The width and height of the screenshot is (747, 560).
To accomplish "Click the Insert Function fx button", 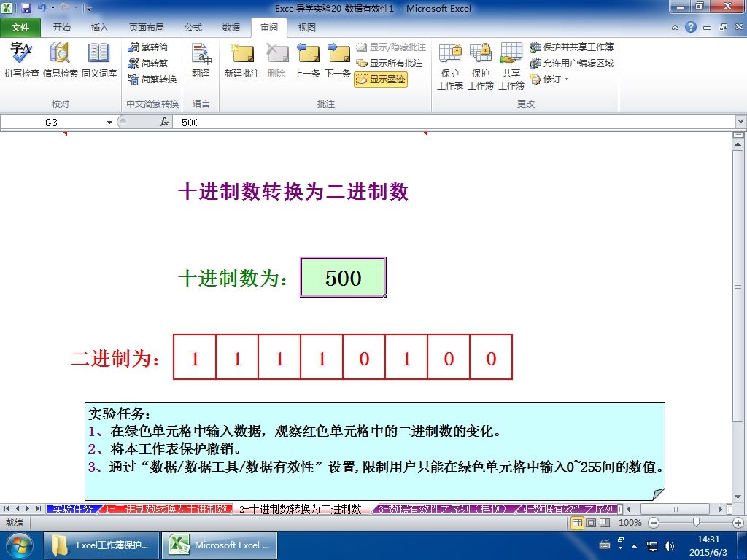I will (164, 122).
